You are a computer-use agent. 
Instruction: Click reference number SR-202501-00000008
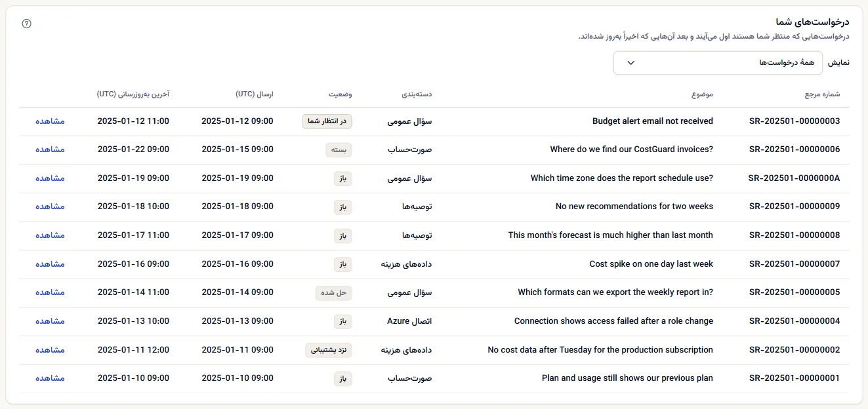tap(795, 235)
